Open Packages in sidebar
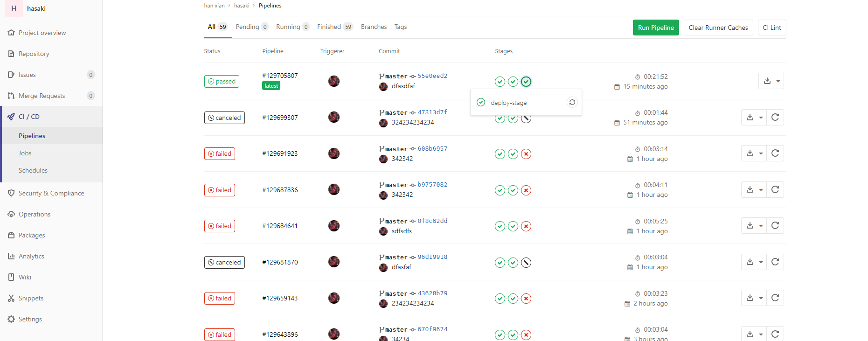868x341 pixels. (x=32, y=235)
